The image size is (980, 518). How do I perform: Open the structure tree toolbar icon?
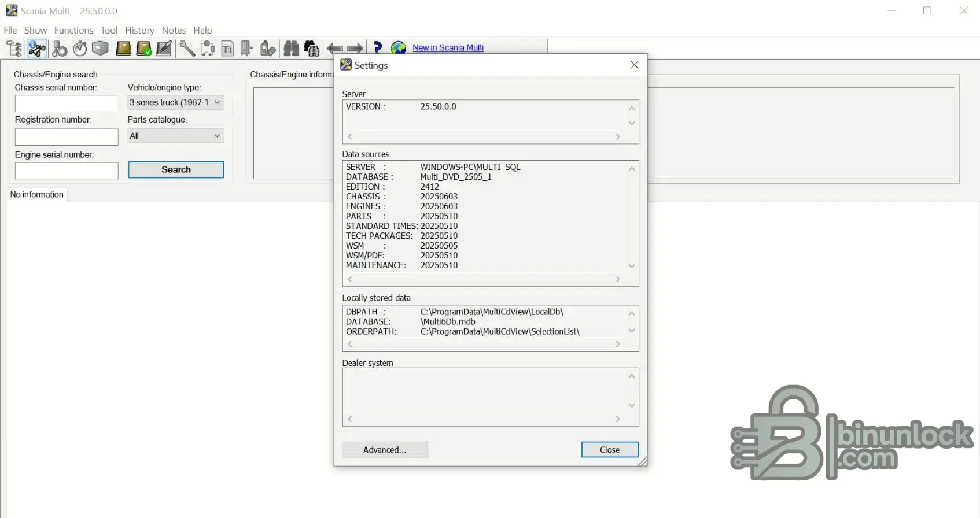click(14, 49)
